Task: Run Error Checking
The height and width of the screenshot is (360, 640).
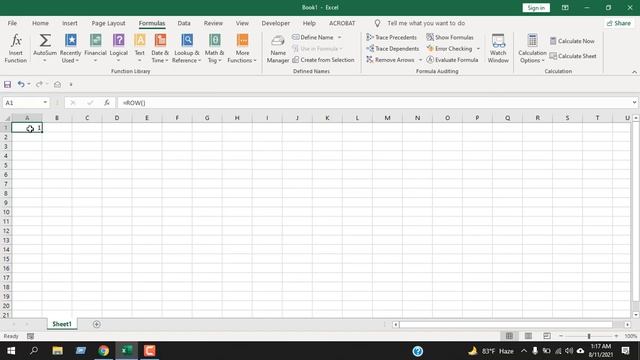Action: 449,49
